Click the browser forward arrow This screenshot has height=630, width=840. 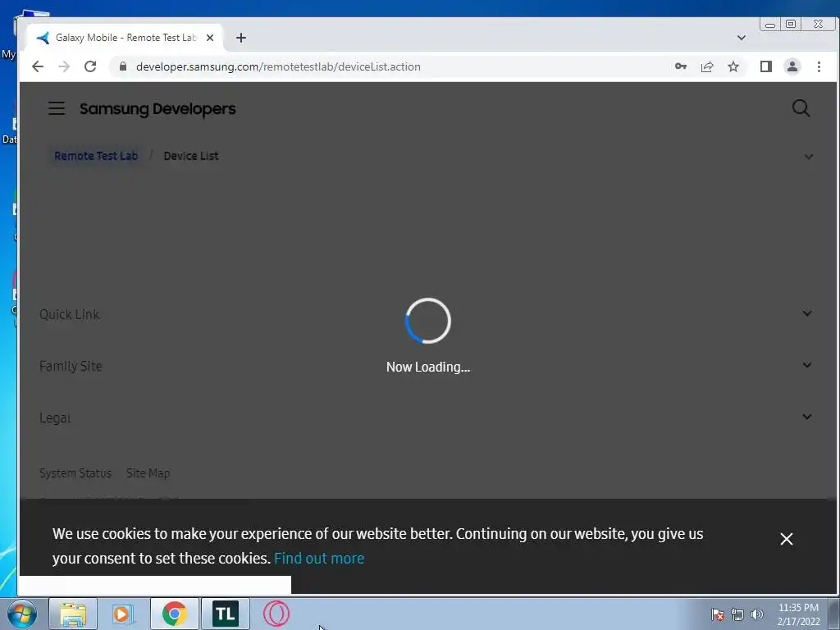(64, 66)
